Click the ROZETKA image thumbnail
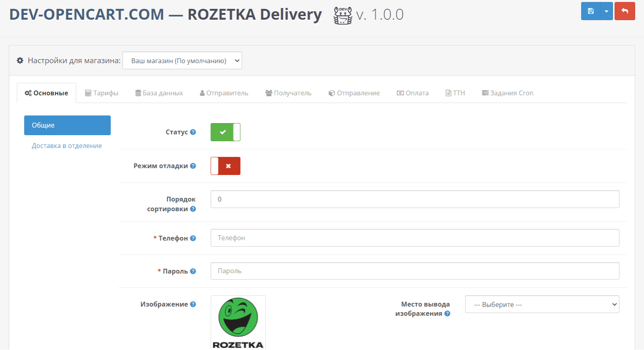644x350 pixels. click(238, 323)
